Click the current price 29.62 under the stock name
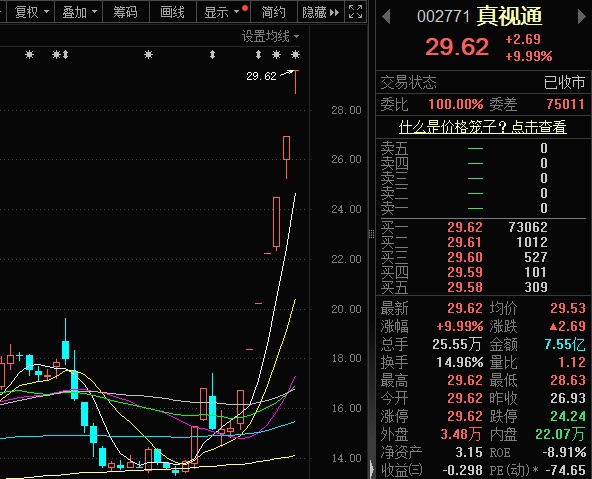The image size is (592, 479). point(457,47)
